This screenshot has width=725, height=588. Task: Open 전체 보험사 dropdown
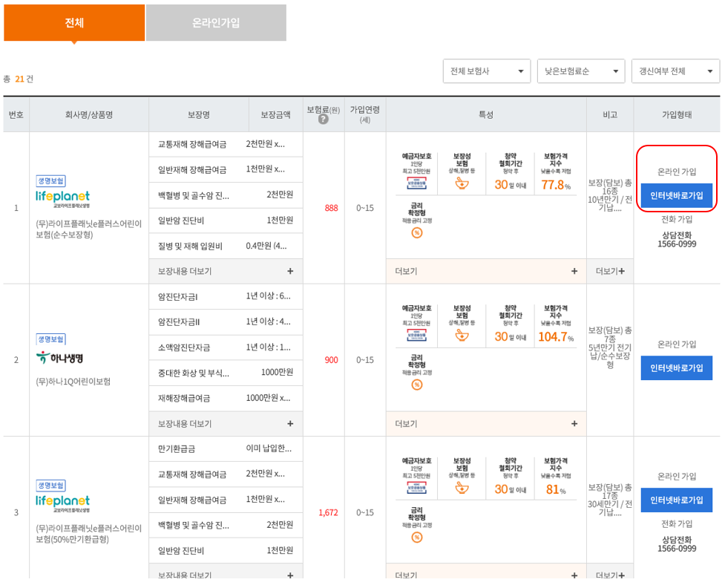tap(486, 71)
